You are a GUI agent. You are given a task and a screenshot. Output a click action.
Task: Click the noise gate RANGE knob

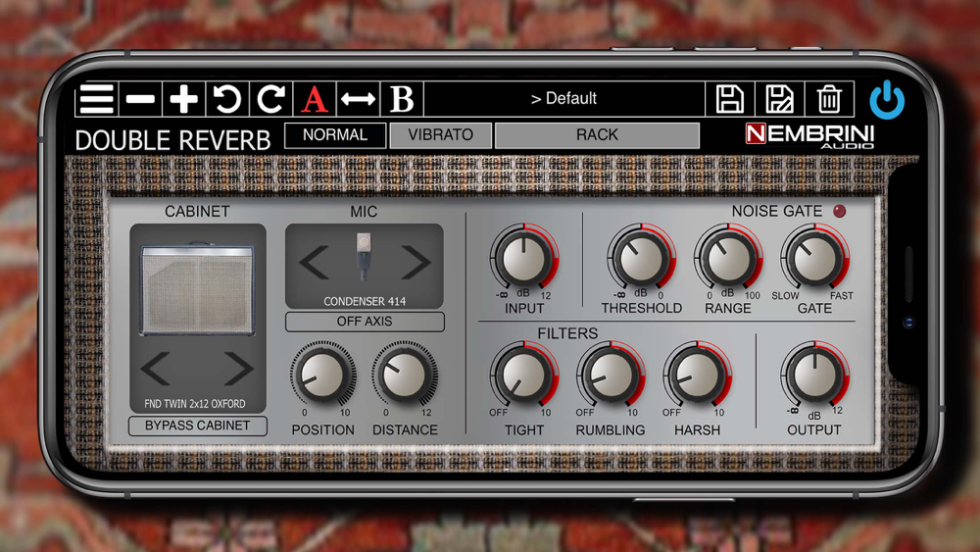(x=727, y=258)
